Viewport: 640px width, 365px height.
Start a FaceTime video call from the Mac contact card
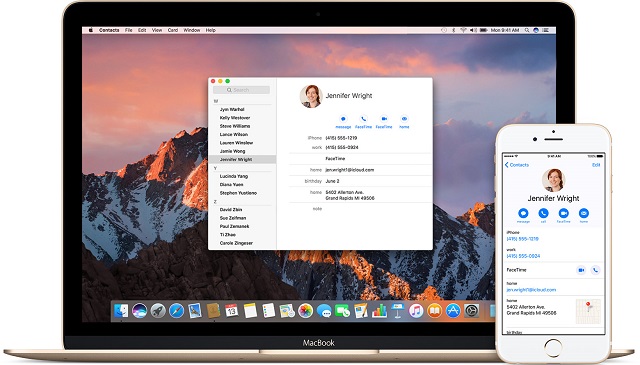point(384,119)
